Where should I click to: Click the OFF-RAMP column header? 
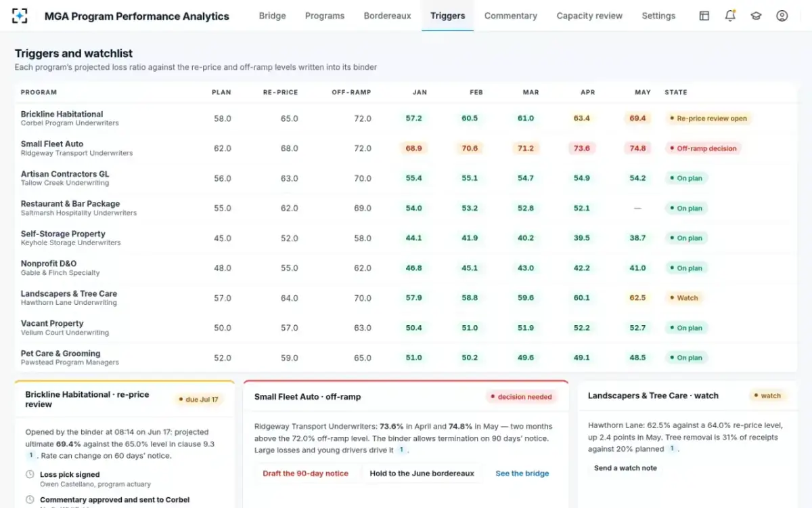(x=351, y=92)
